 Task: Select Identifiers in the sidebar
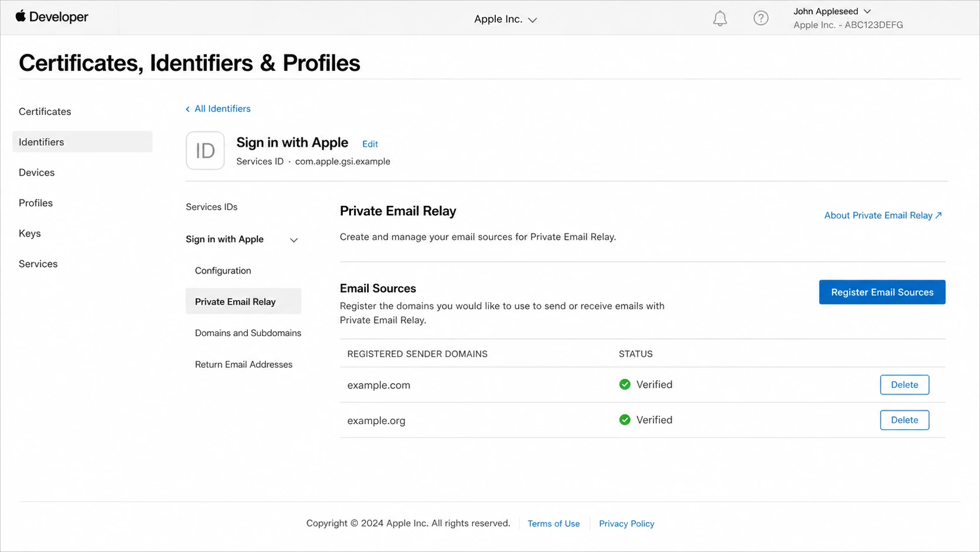click(x=82, y=142)
